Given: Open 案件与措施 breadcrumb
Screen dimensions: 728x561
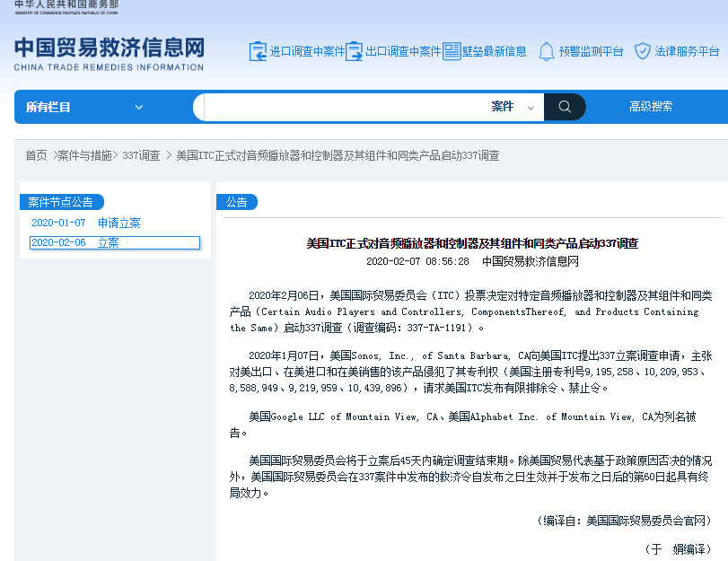Looking at the screenshot, I should point(84,155).
